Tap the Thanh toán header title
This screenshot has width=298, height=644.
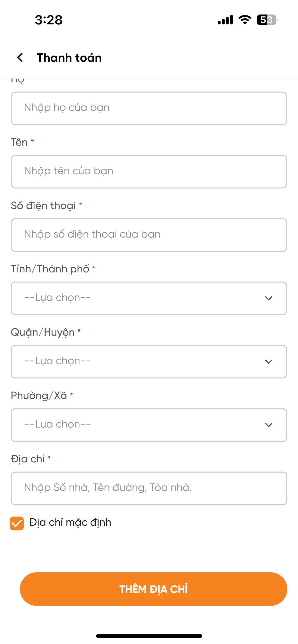coord(69,58)
